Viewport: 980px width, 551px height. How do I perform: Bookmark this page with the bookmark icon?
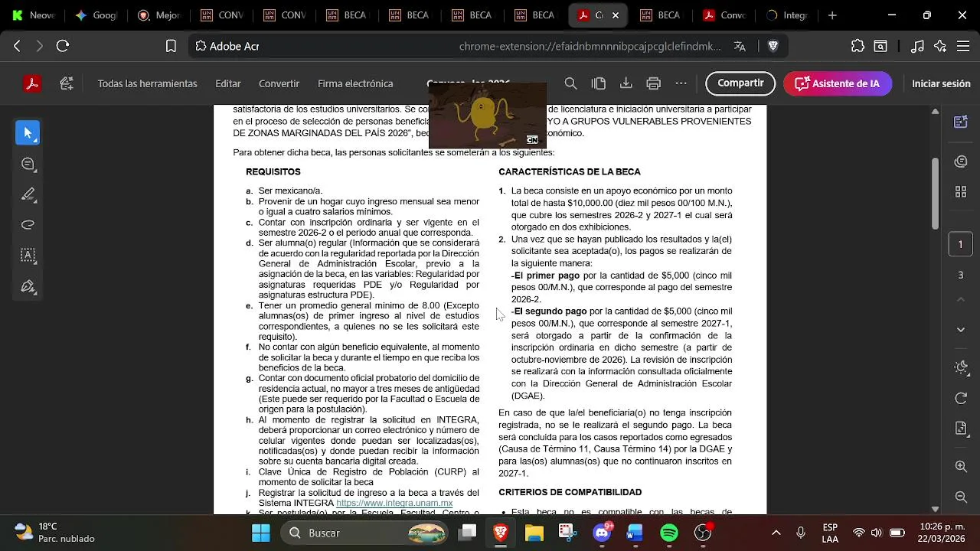tap(171, 46)
